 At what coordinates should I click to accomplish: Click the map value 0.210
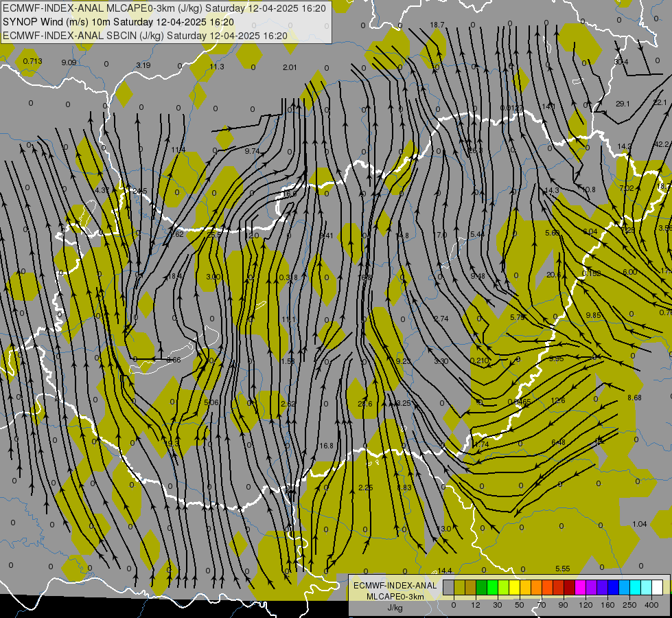480,360
